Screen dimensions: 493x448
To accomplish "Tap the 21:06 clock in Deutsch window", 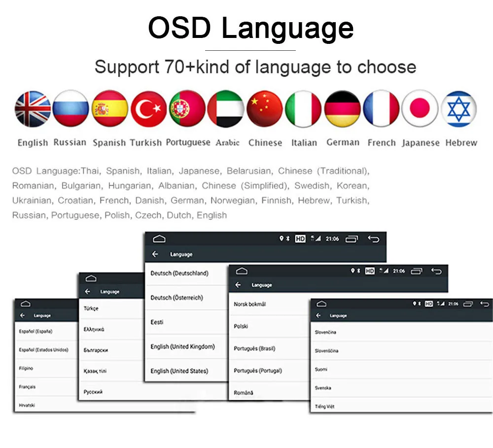I will [332, 239].
